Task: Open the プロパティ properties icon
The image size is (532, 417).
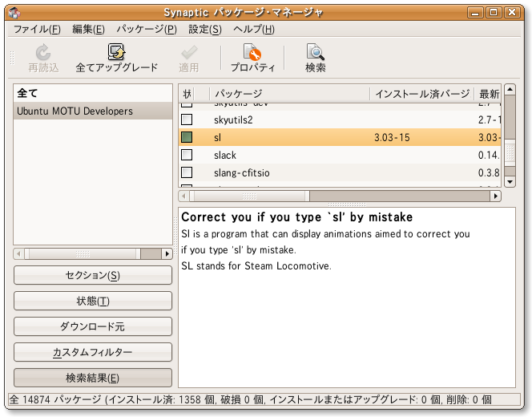Action: coord(252,52)
